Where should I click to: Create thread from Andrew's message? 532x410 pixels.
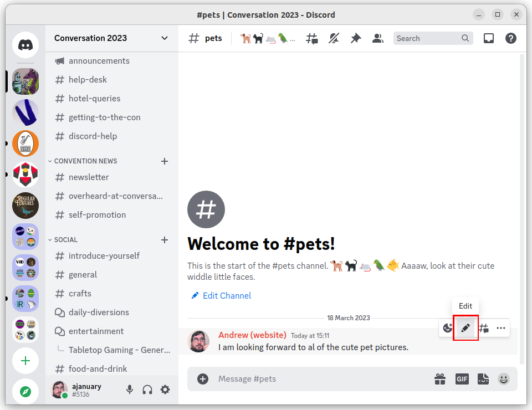pyautogui.click(x=483, y=328)
